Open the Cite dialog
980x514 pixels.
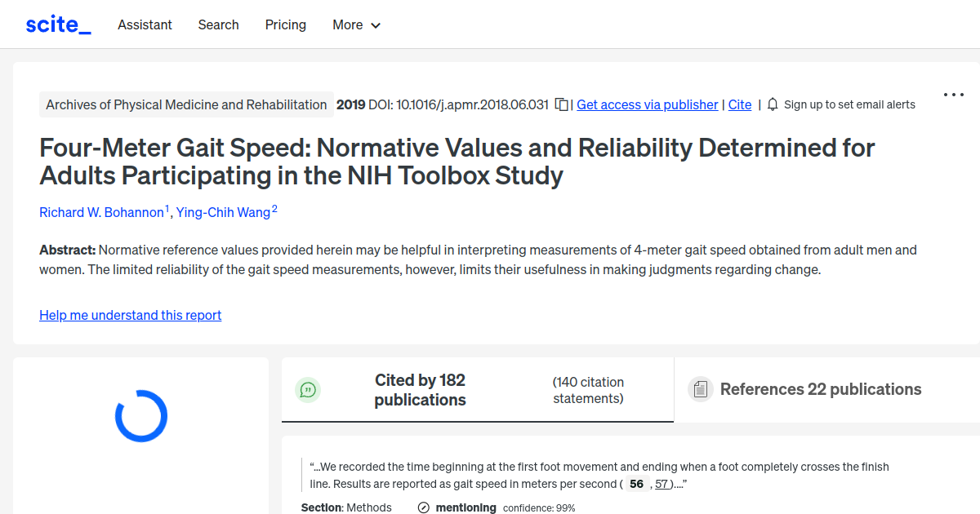click(739, 104)
